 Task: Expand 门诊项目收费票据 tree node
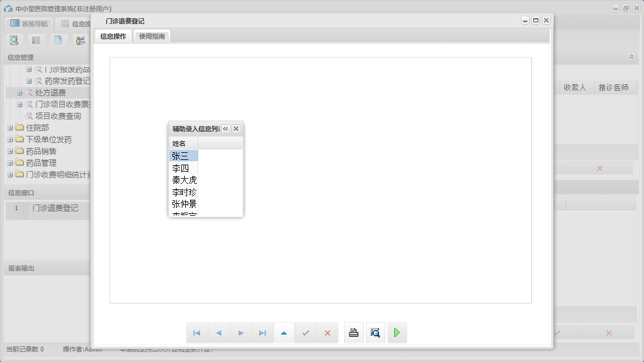[20, 104]
